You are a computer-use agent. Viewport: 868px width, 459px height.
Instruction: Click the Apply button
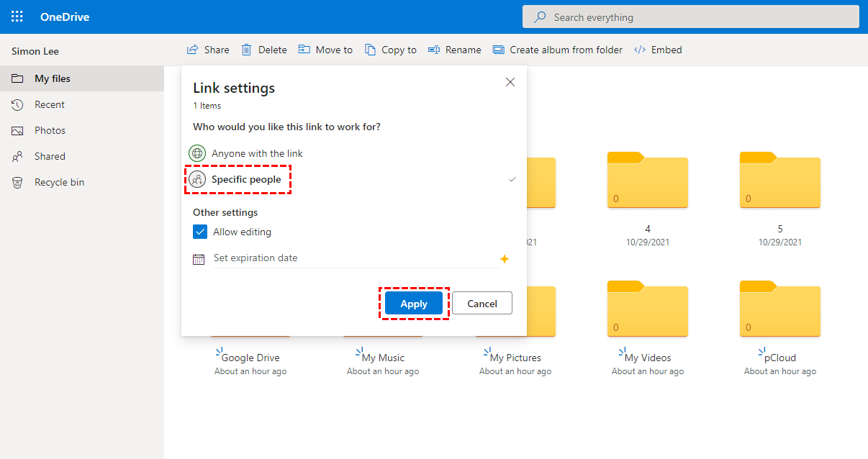(414, 304)
